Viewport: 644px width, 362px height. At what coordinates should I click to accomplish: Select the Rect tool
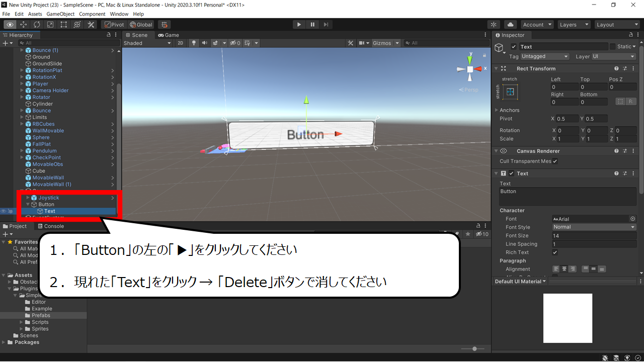tap(64, 25)
